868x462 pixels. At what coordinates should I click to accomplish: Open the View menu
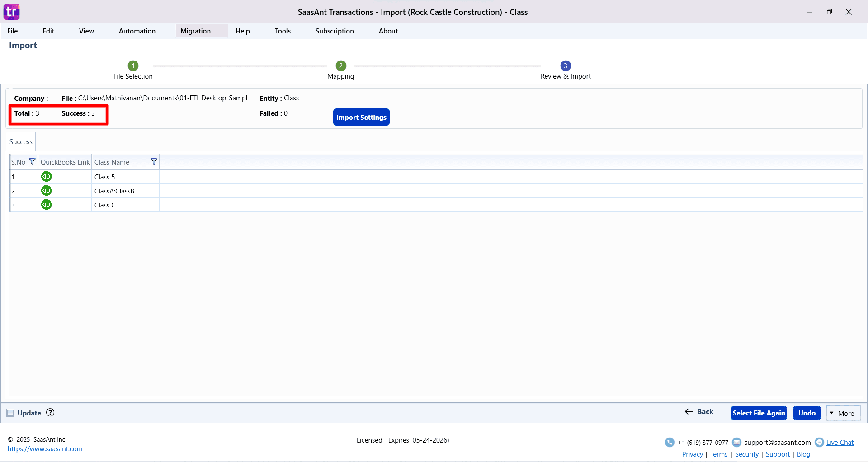click(86, 31)
